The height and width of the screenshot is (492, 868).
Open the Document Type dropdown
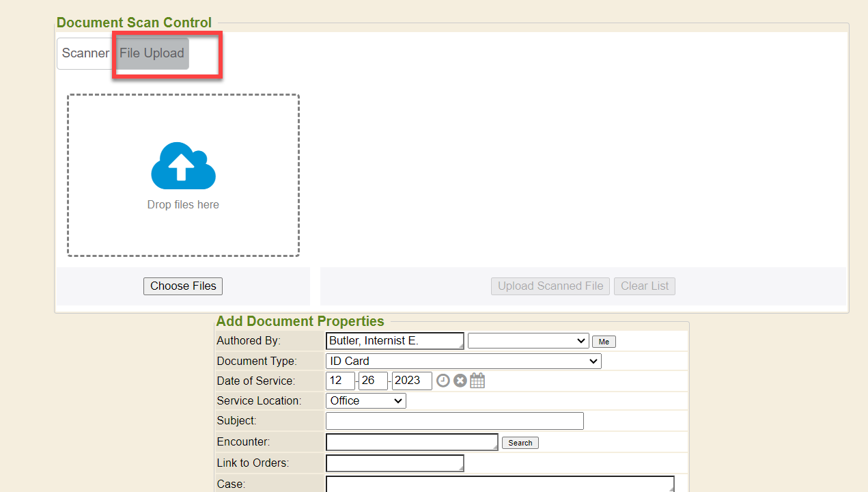pyautogui.click(x=463, y=361)
